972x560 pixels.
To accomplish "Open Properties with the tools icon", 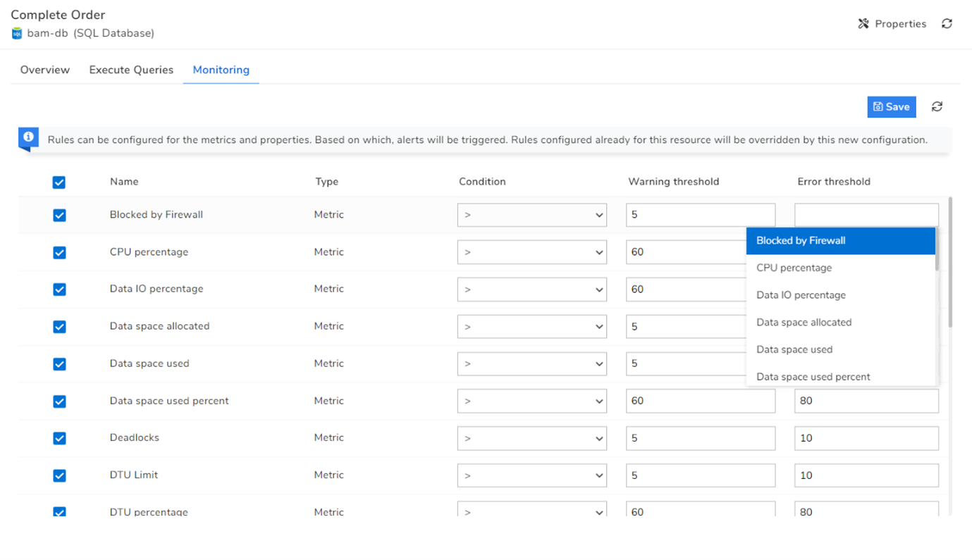I will [892, 23].
